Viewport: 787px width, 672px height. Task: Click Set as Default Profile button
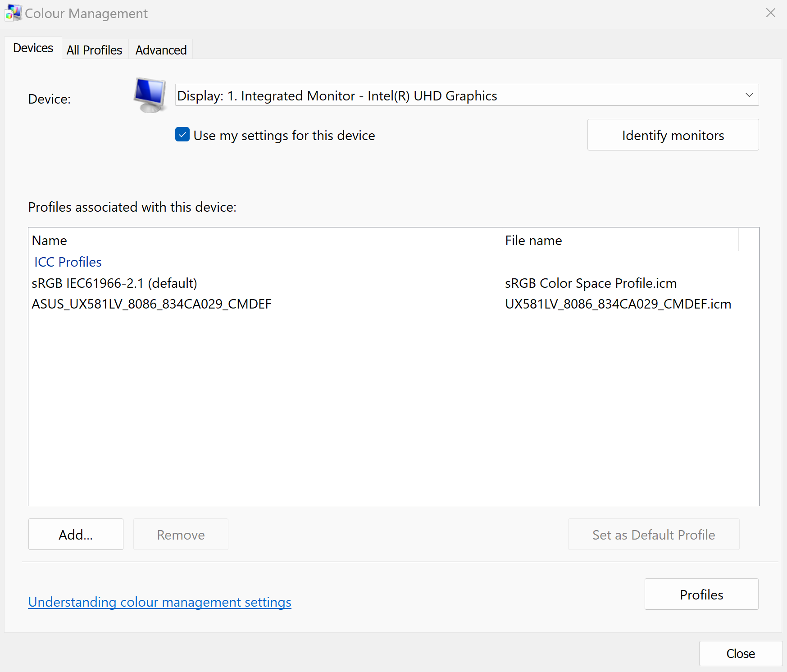(x=654, y=535)
